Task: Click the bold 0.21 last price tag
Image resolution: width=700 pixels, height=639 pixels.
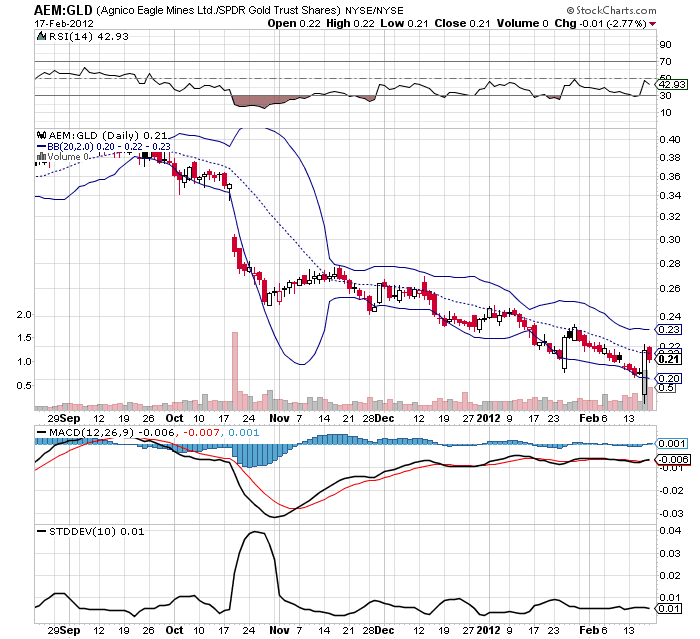Action: (669, 359)
